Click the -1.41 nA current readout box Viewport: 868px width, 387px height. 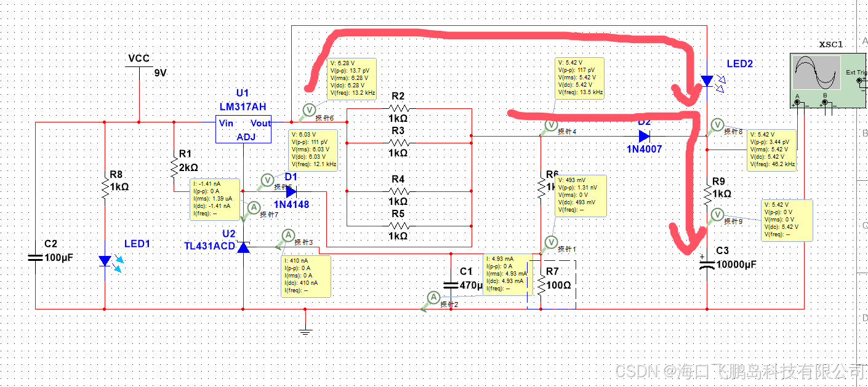[214, 199]
